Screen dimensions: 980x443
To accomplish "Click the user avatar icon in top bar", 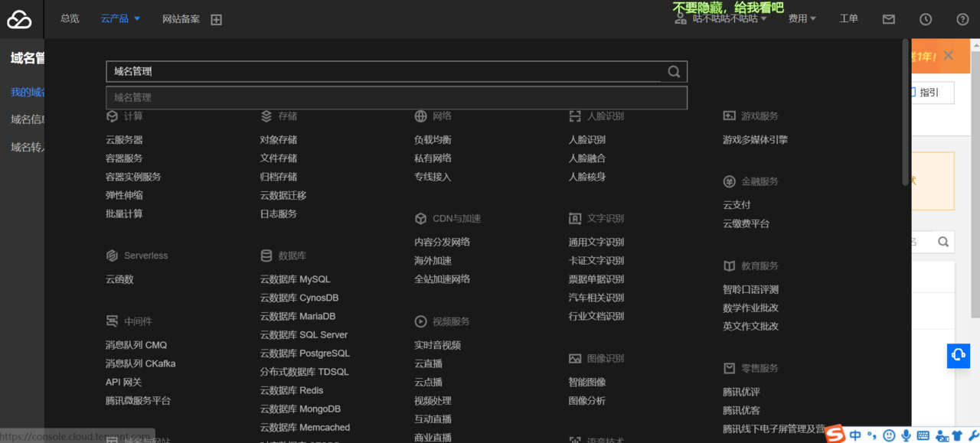I will (x=681, y=19).
